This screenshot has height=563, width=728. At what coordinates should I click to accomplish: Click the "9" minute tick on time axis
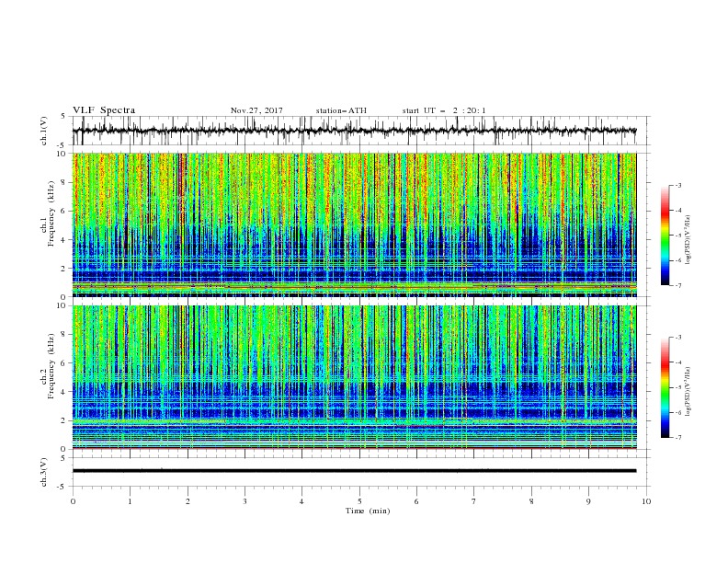coord(588,501)
